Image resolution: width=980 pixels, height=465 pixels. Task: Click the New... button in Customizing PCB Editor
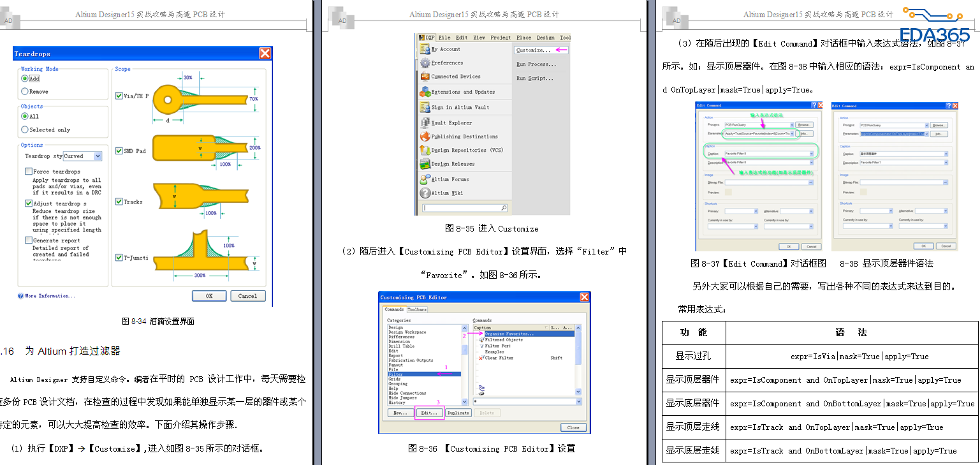400,413
